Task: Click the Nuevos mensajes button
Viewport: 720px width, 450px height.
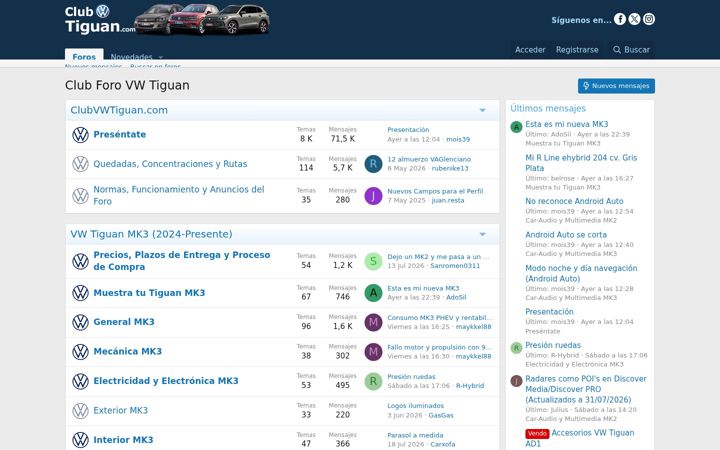Action: tap(616, 86)
